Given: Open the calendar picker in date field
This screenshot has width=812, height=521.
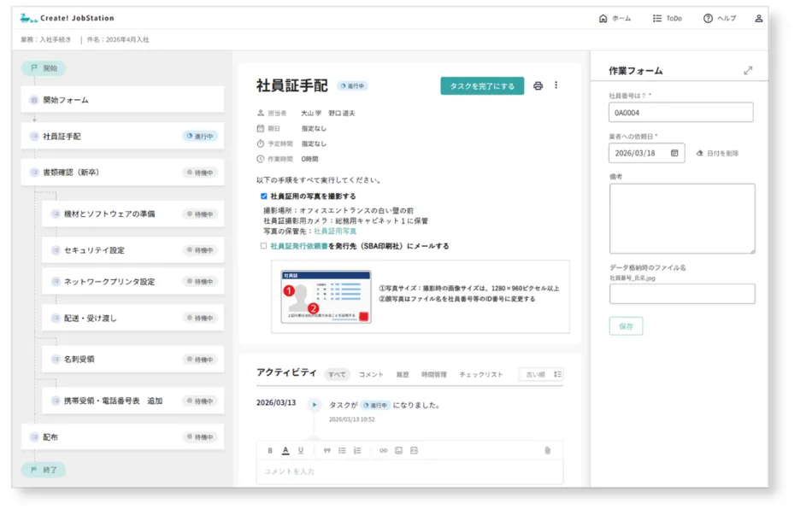Looking at the screenshot, I should click(674, 153).
